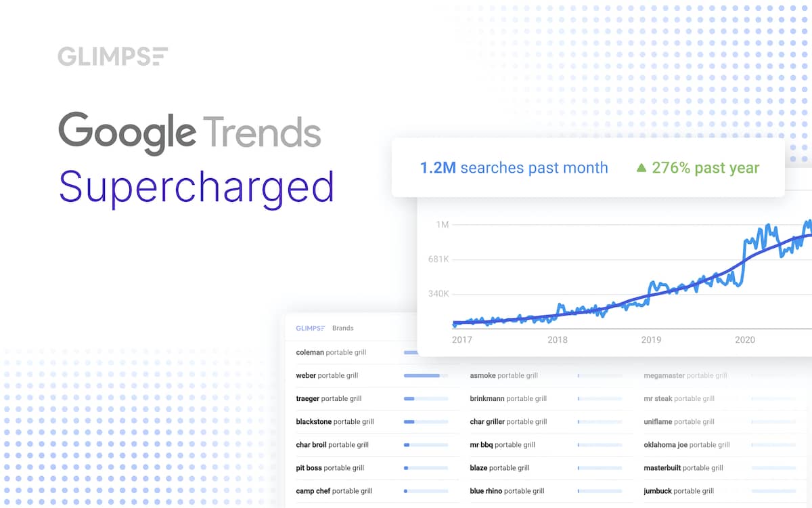812x508 pixels.
Task: Click the 1M gridline label on the chart
Action: 442,224
